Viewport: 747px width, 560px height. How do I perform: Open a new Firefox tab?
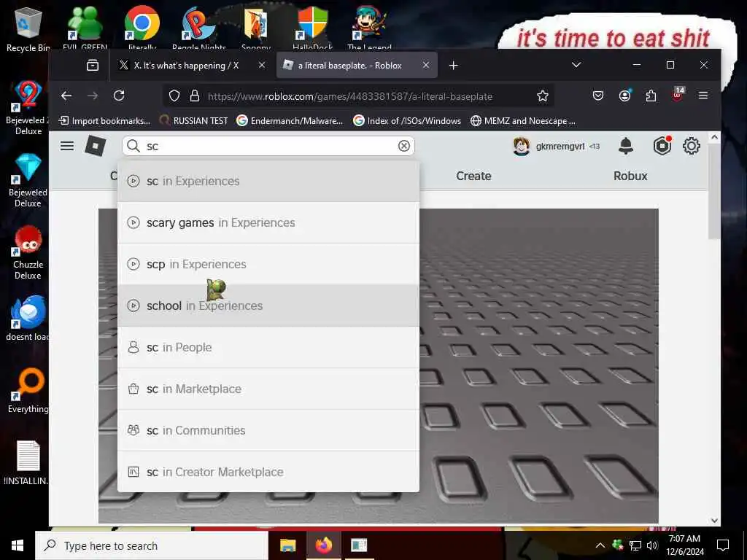point(453,65)
